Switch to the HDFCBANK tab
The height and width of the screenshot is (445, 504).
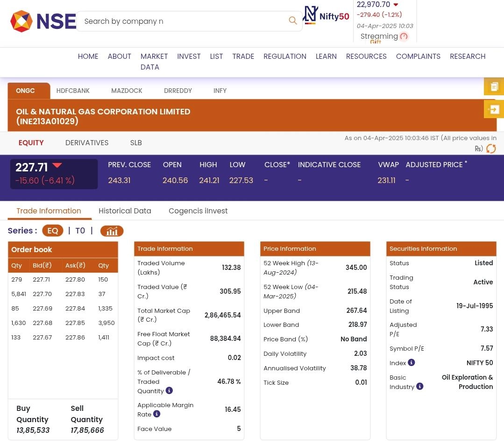[73, 91]
